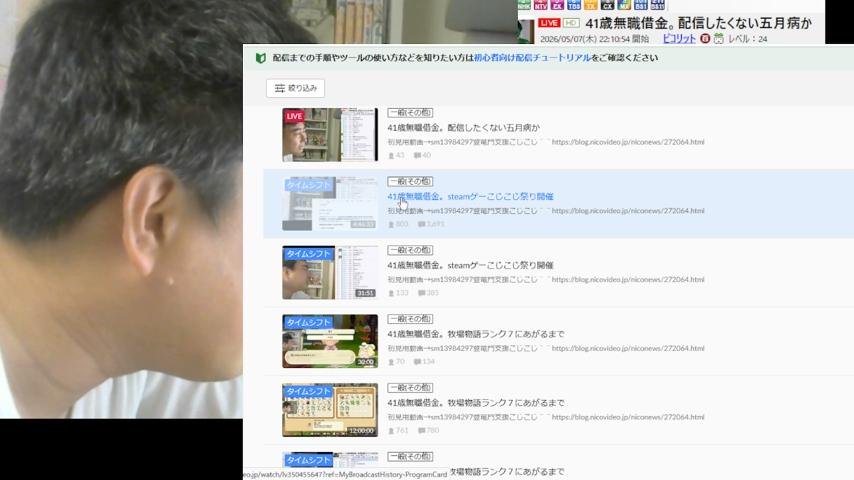Select the TX channel icon

(x=590, y=5)
